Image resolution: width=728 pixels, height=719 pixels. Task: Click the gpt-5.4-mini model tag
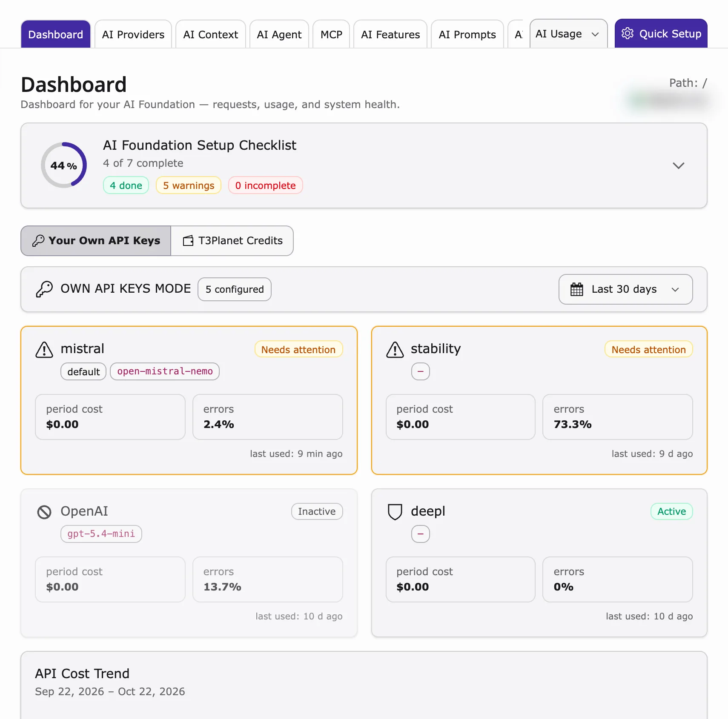tap(101, 534)
